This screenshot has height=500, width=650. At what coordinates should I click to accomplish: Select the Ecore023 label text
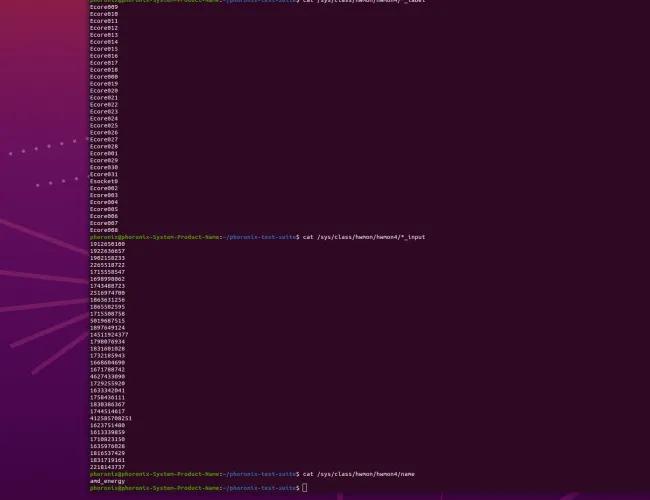[104, 112]
